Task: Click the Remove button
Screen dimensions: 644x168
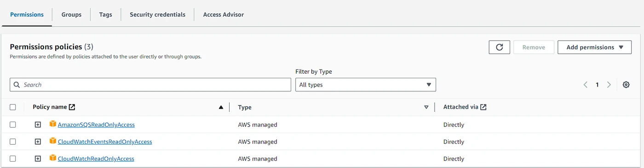Action: point(534,47)
